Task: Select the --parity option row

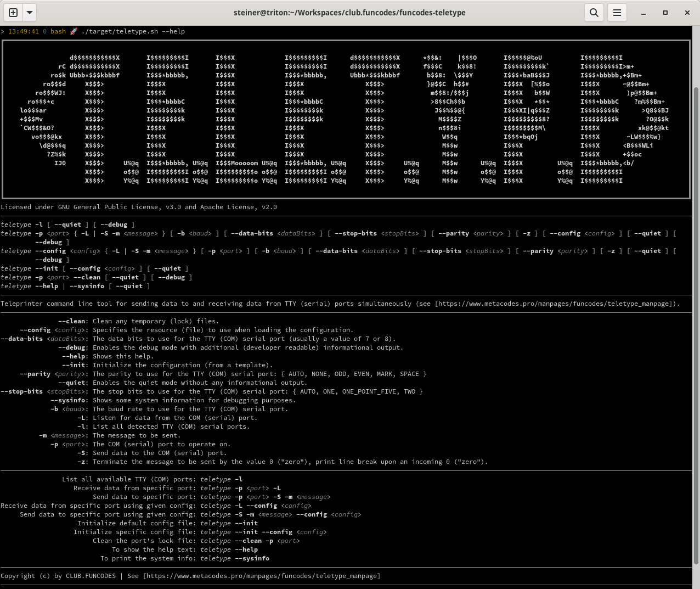Action: [223, 374]
